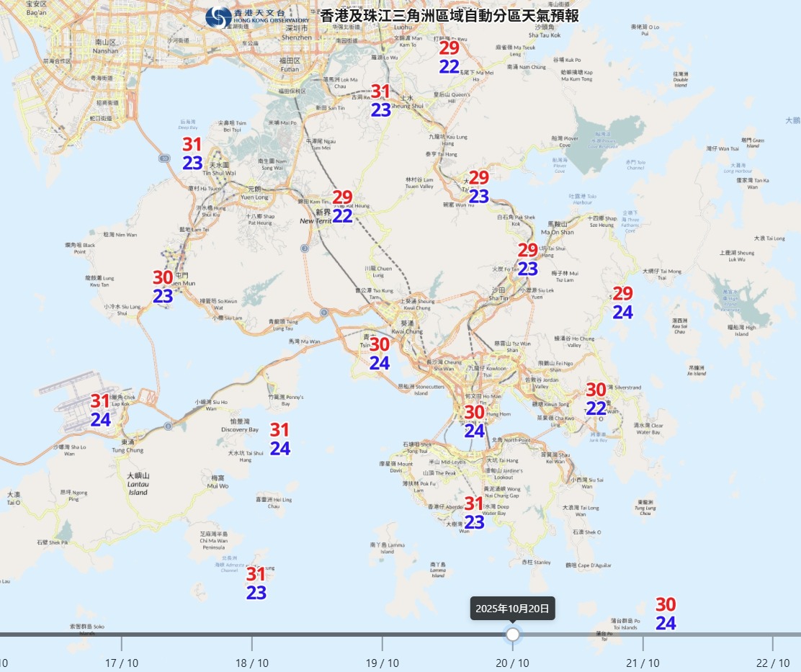This screenshot has height=672, width=801.
Task: Select the Chek Lap Kok airport temperature marker
Action: tap(100, 411)
